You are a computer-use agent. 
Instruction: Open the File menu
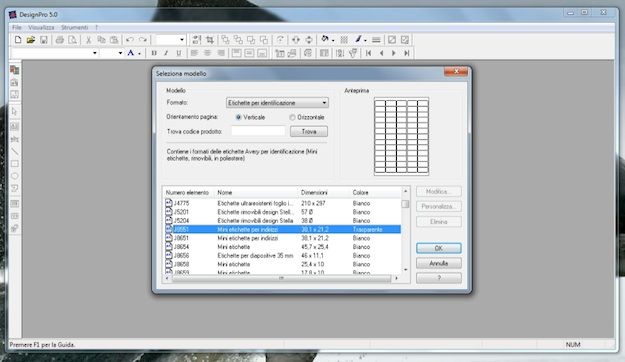click(x=17, y=28)
